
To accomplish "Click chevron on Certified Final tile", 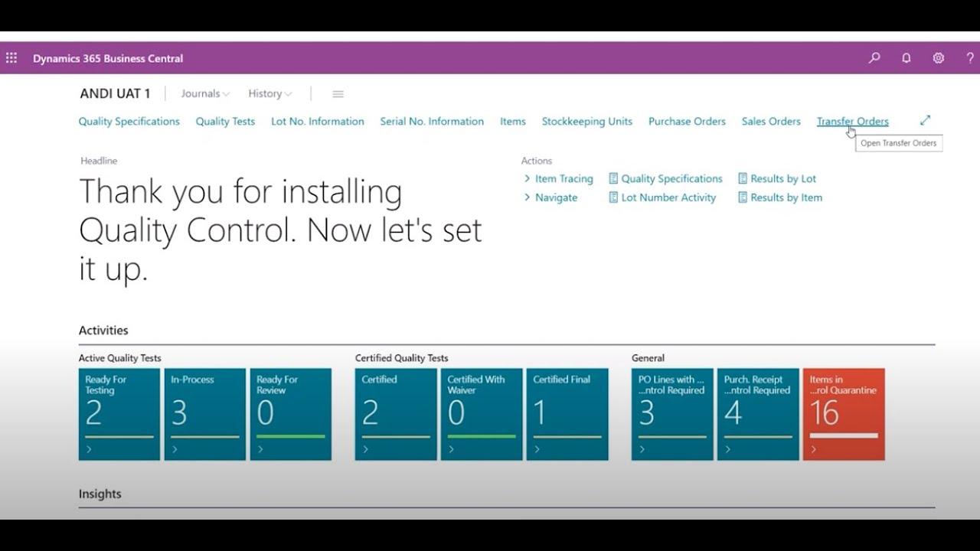I will (x=537, y=449).
